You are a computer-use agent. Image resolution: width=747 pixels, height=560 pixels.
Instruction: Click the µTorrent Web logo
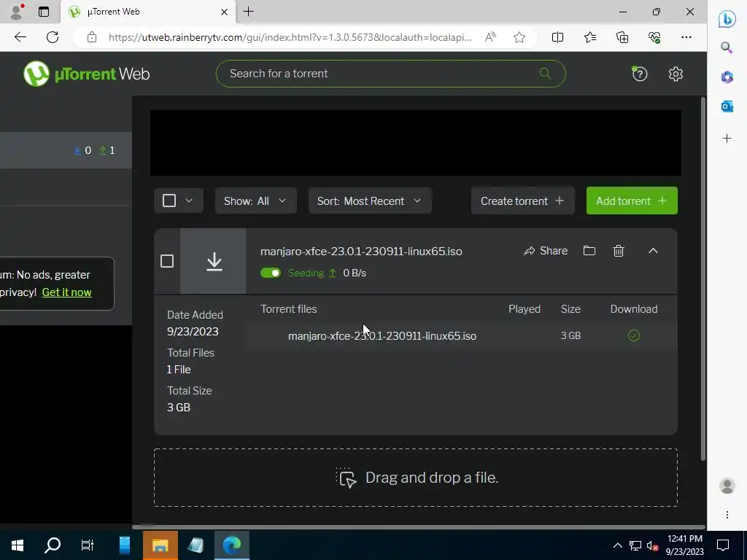tap(87, 74)
